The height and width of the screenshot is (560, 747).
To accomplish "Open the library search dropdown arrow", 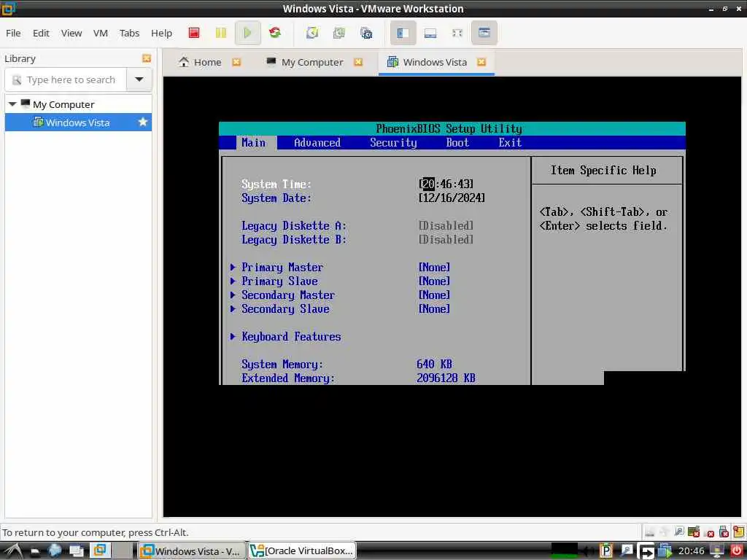I will click(x=139, y=79).
